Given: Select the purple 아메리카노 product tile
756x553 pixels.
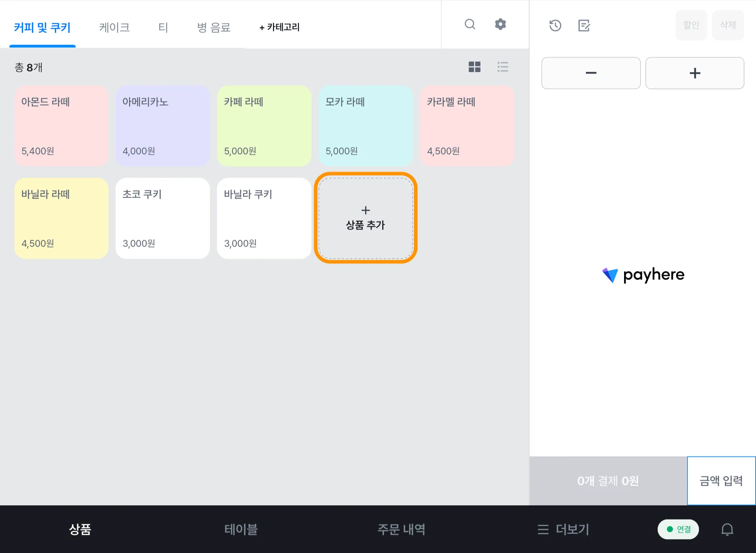Looking at the screenshot, I should [163, 126].
